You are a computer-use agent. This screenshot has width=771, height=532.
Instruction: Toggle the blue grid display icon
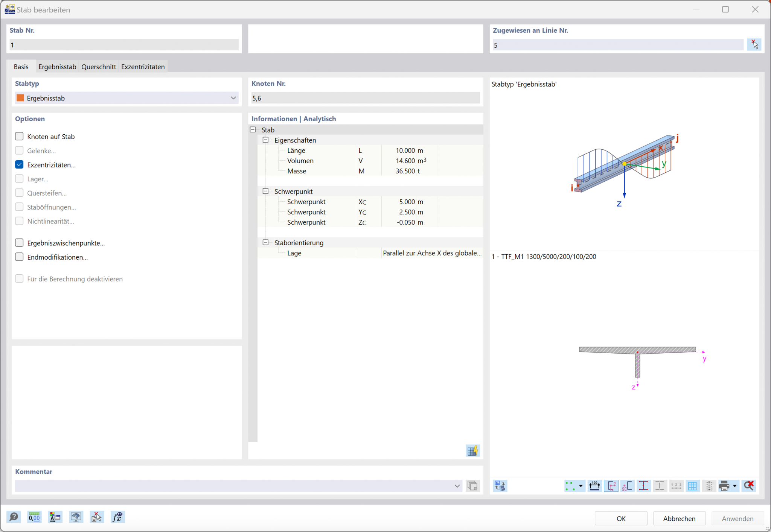(692, 486)
